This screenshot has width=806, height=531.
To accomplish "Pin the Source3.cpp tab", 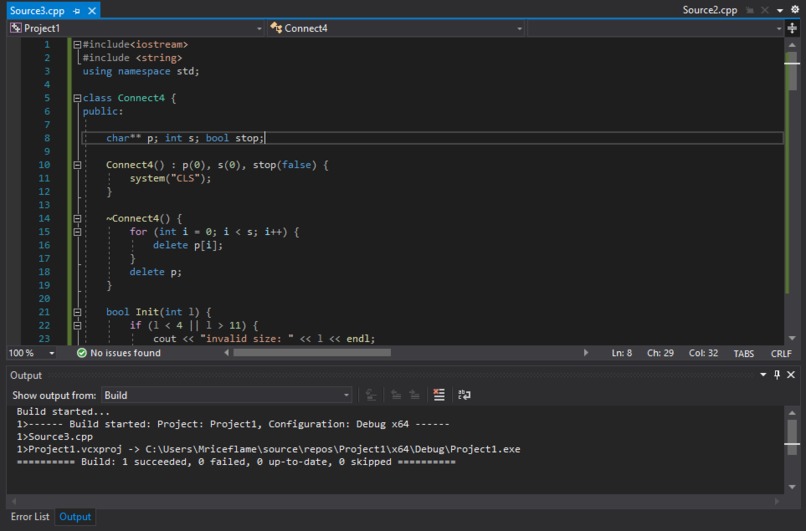I will tap(76, 10).
